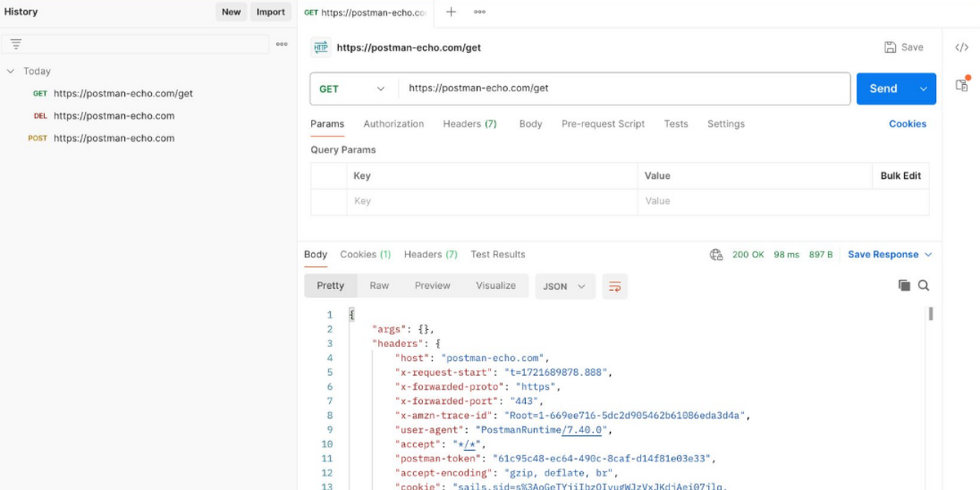Click the Bulk Edit button
The image size is (980, 490).
900,176
